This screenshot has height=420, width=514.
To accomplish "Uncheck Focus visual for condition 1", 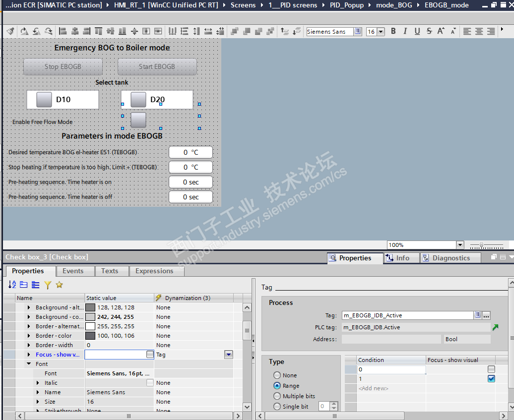I will tap(491, 378).
